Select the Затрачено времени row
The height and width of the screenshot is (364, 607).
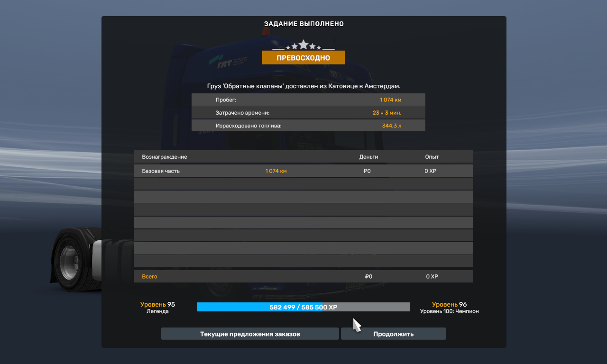308,112
